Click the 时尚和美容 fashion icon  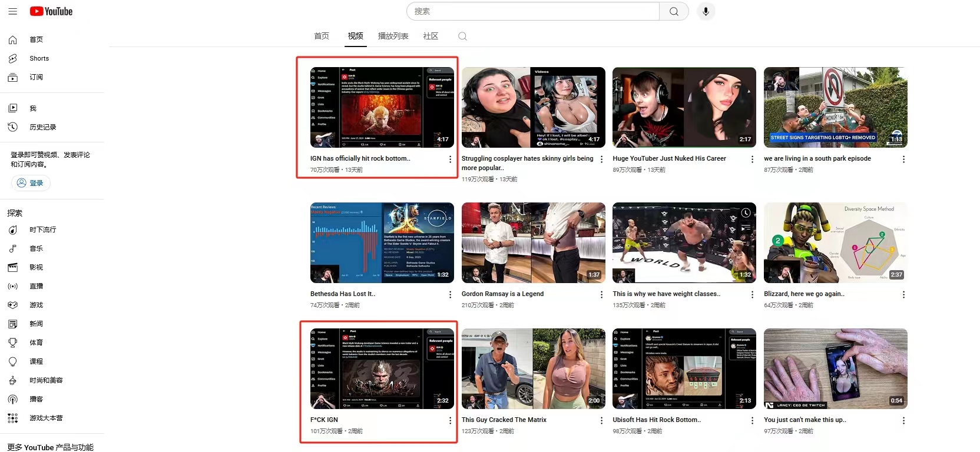click(12, 380)
